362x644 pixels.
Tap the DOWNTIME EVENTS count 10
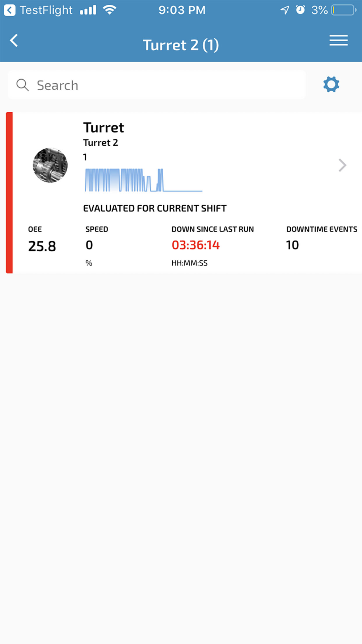(x=292, y=245)
